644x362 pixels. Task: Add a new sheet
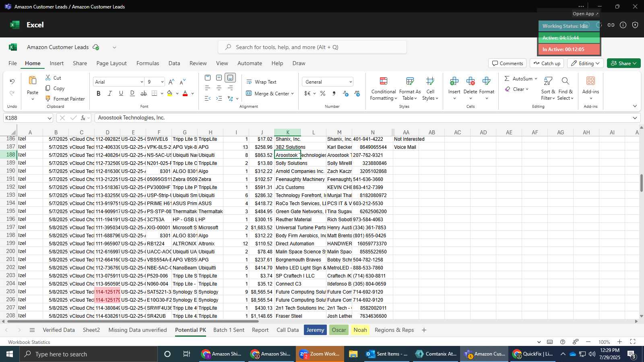pos(424,330)
